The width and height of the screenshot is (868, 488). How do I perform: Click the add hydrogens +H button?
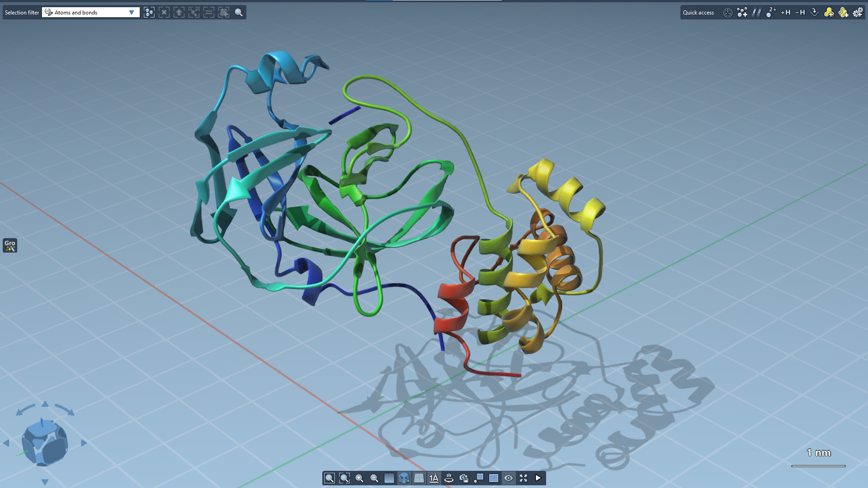click(786, 12)
